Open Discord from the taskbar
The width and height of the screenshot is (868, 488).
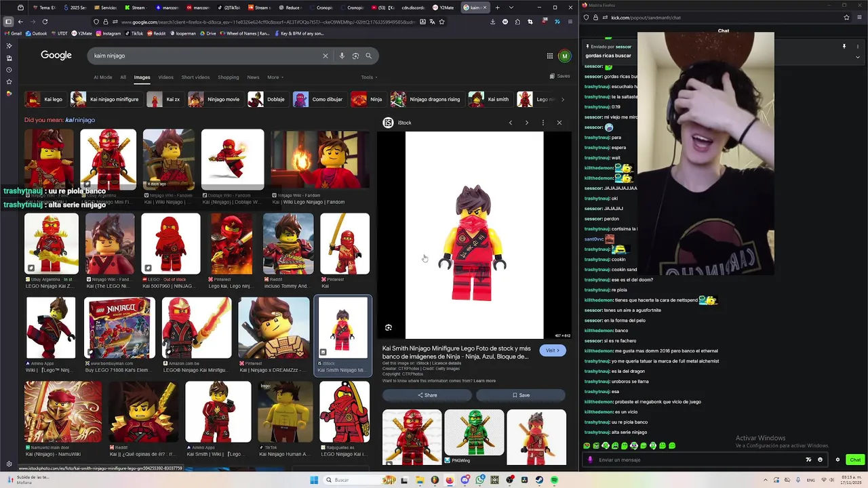tap(465, 480)
